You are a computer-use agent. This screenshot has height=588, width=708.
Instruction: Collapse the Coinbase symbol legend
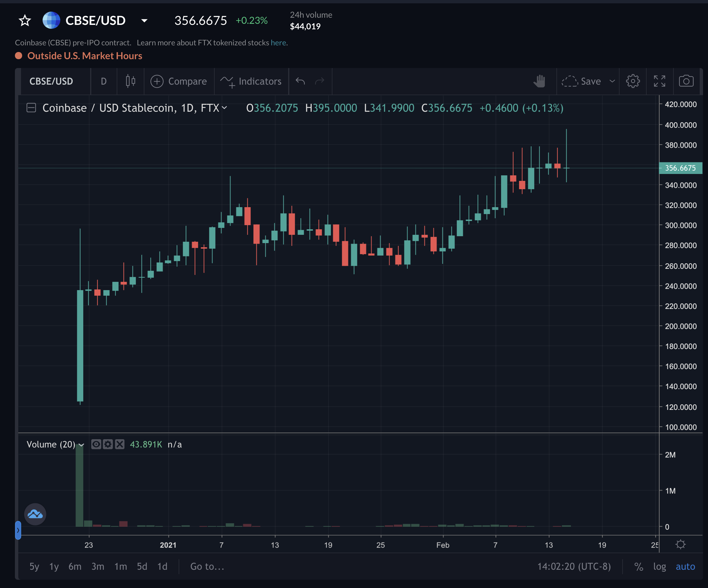pos(31,108)
